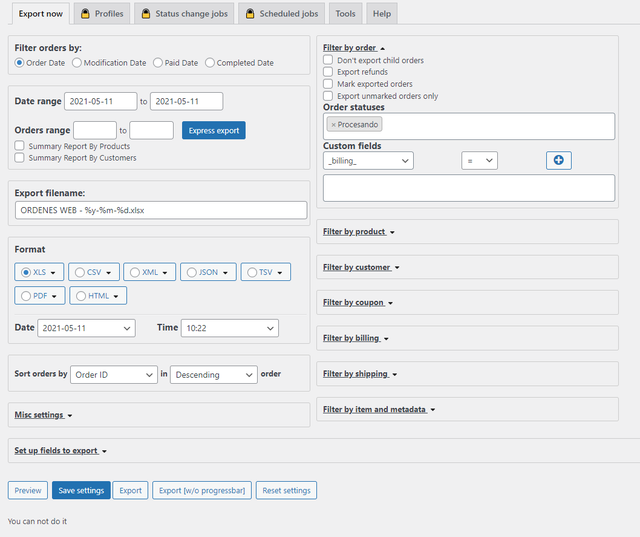Select XML format radio
640x537 pixels.
tap(135, 272)
